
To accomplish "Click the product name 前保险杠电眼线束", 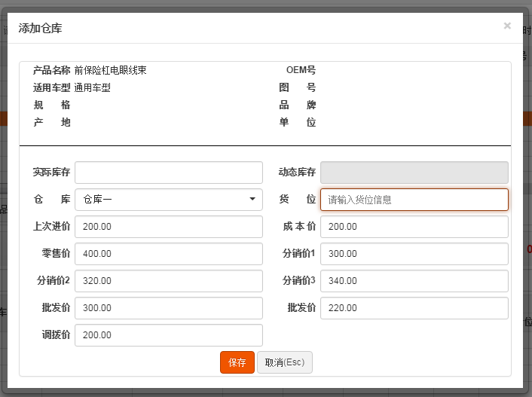I will pyautogui.click(x=110, y=70).
